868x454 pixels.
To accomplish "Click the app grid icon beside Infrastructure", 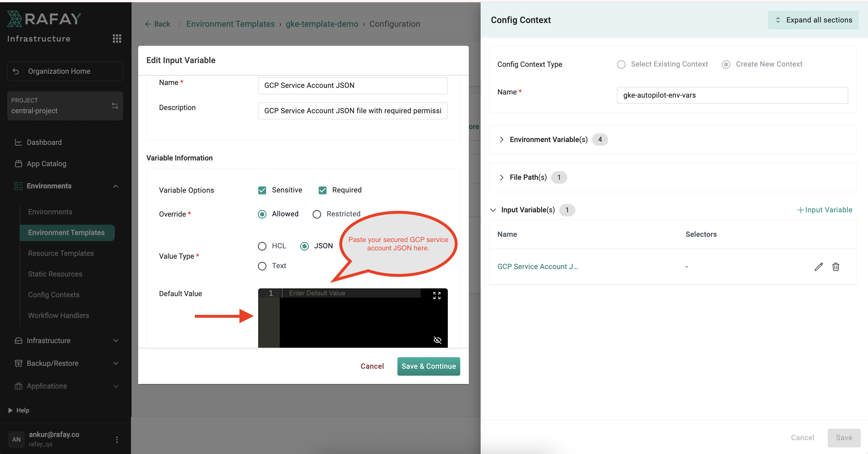I will (117, 38).
